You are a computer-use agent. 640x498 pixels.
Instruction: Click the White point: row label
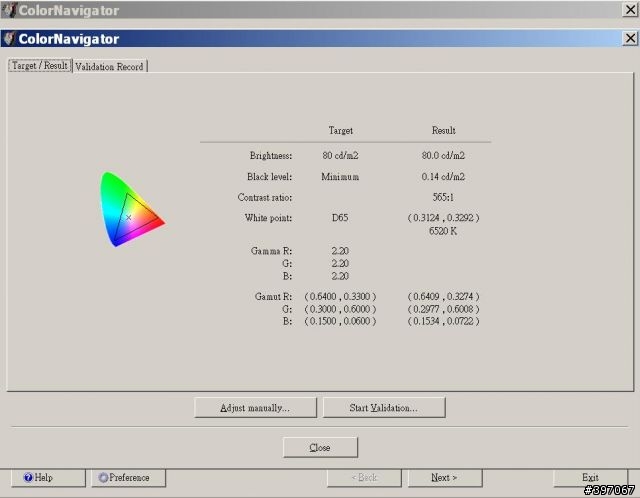[269, 218]
